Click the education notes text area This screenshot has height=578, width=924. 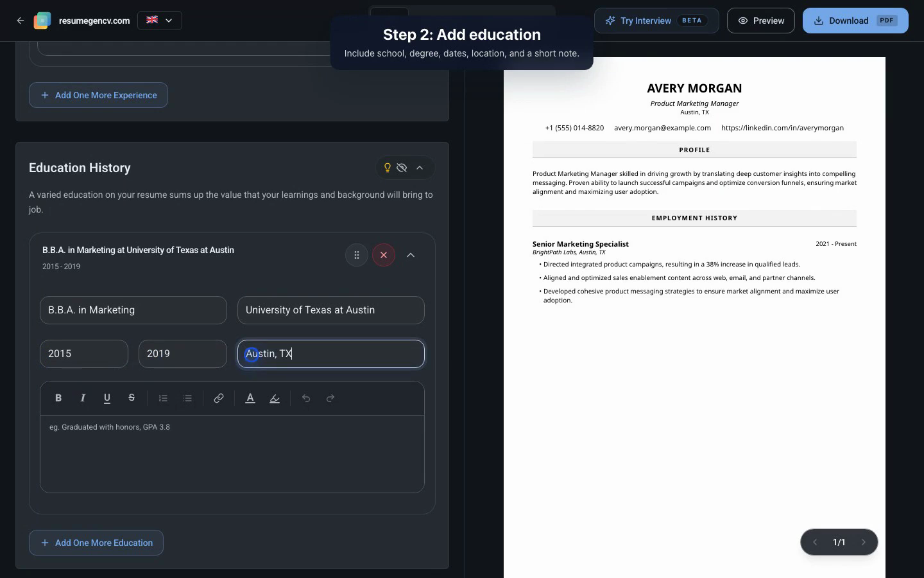point(232,454)
